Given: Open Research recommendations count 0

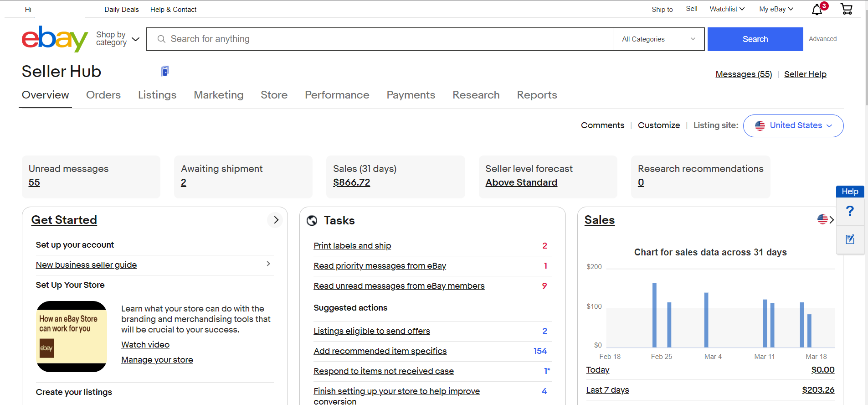Looking at the screenshot, I should coord(641,182).
